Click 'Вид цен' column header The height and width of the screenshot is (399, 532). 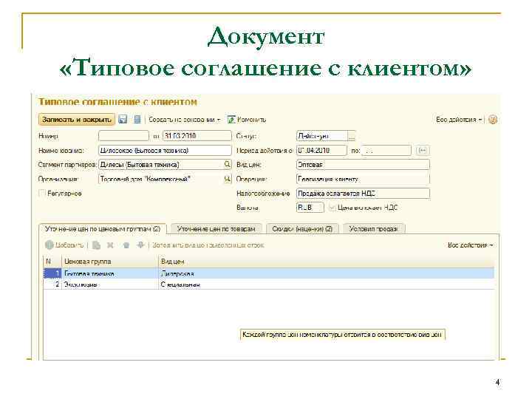pos(327,262)
